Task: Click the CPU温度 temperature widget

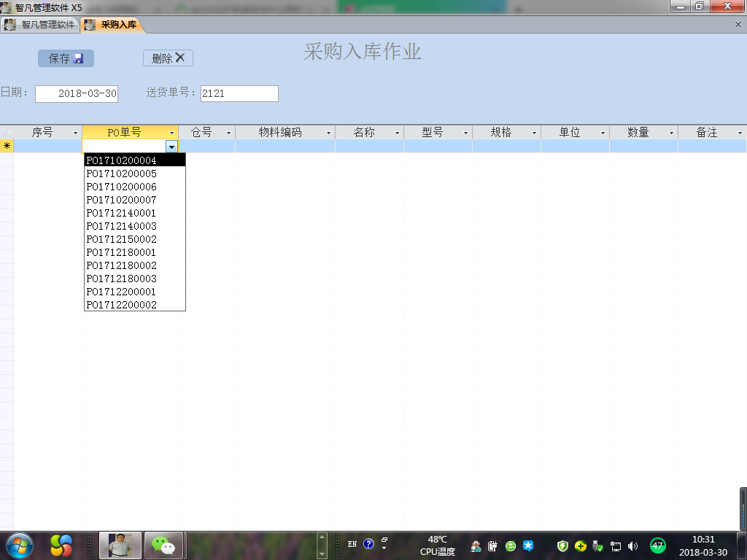Action: pos(438,545)
